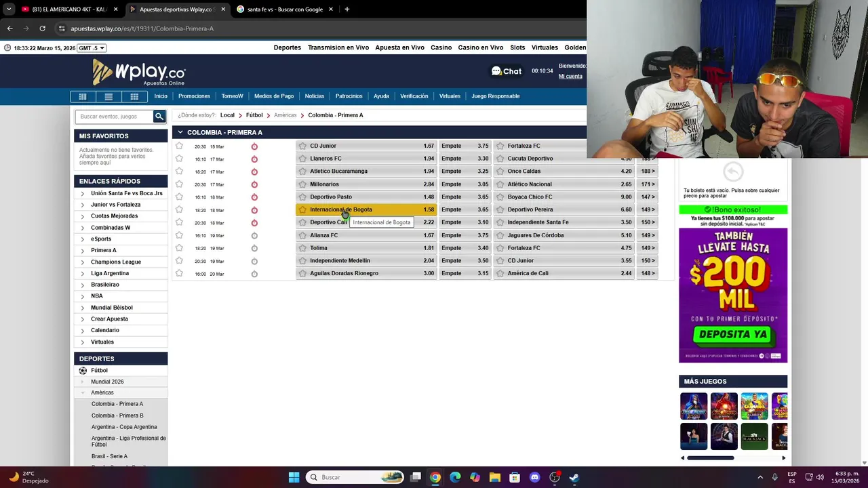
Task: Open Steam from the taskbar
Action: coord(574,477)
